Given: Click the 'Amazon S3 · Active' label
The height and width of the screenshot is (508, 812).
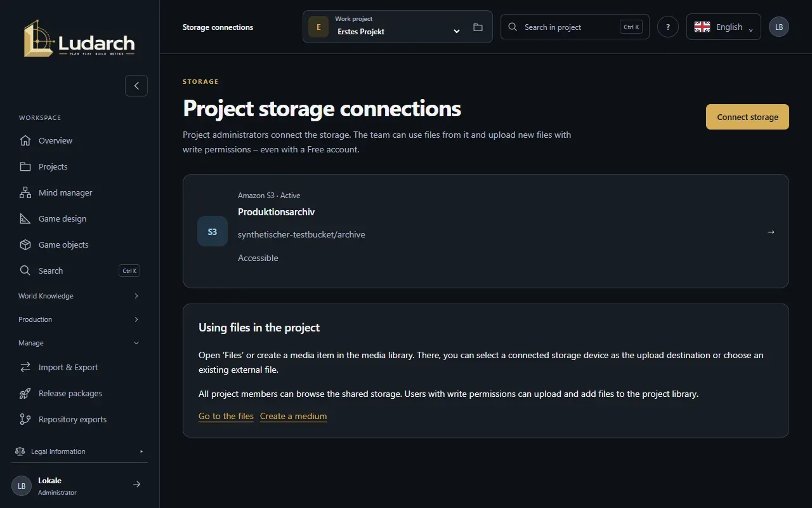Looking at the screenshot, I should [x=269, y=196].
